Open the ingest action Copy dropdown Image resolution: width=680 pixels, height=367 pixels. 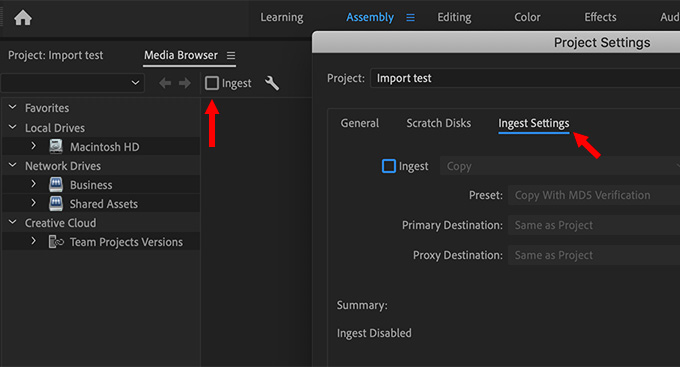pyautogui.click(x=560, y=166)
